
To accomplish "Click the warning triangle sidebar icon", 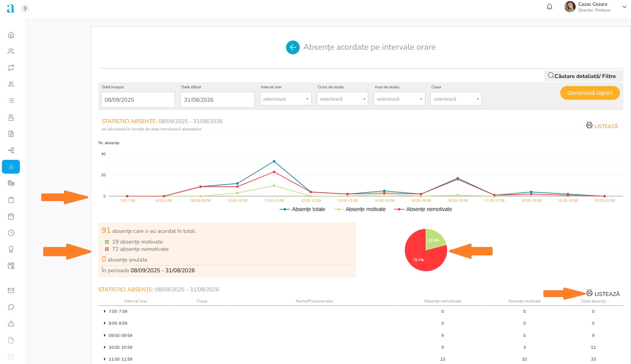I will 11,323.
